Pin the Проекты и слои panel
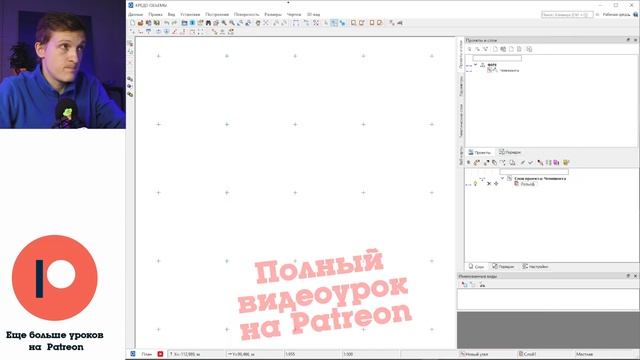The height and width of the screenshot is (360, 640). 628,40
